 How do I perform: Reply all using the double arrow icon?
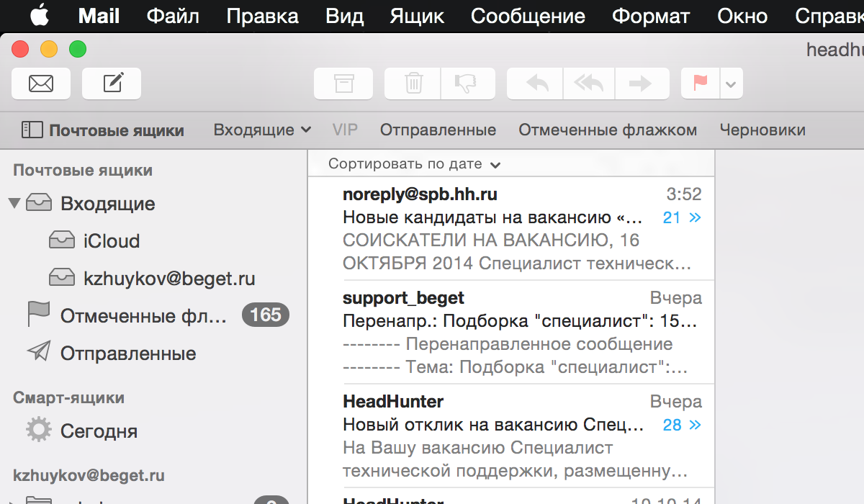[x=588, y=84]
